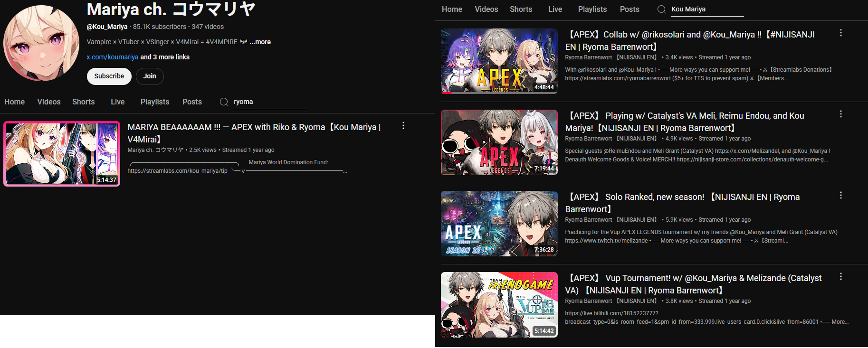Click Ryoma Barrenwort channel name under Catalyst's VA video
Screen dimensions: 868x348
point(611,139)
